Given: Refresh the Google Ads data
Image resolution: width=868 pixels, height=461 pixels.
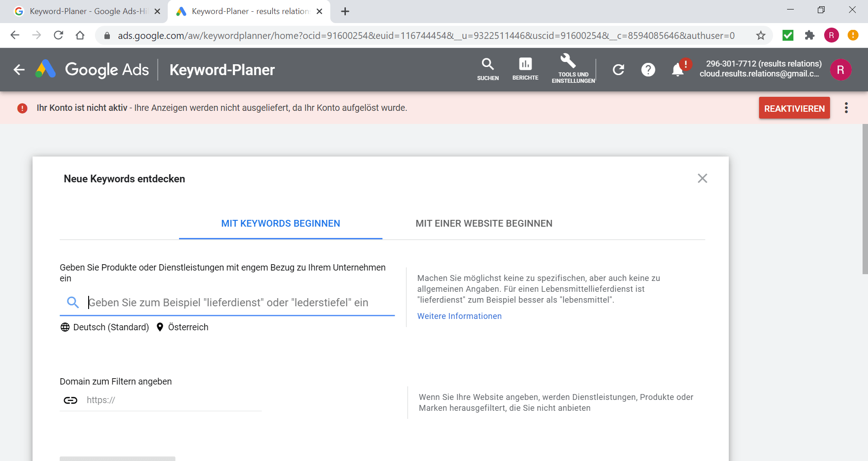Looking at the screenshot, I should tap(618, 70).
